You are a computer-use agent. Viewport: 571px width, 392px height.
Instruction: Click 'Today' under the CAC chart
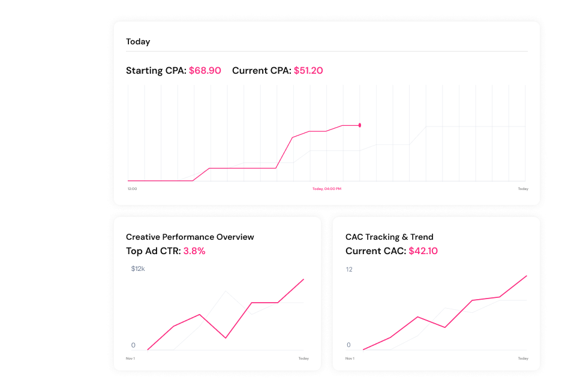[x=523, y=358]
